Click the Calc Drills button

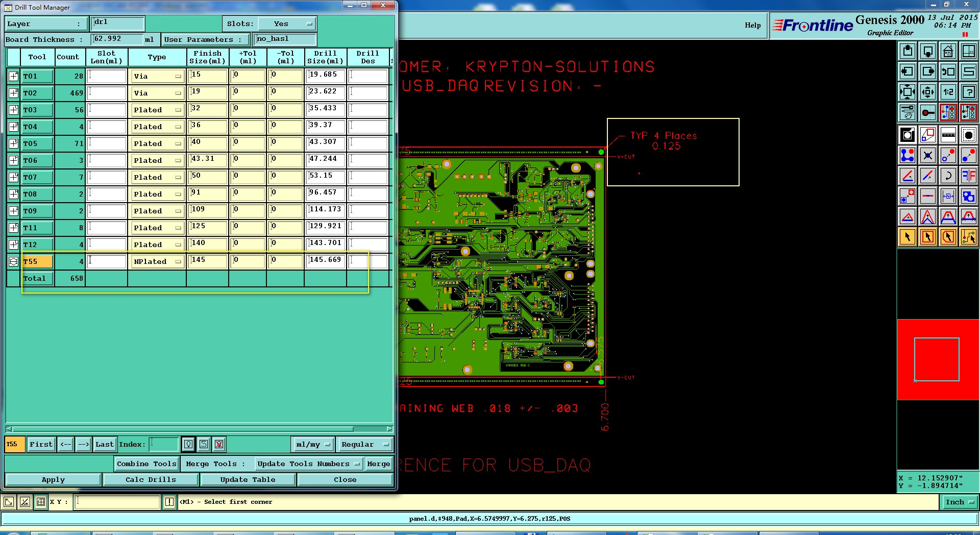[x=151, y=479]
